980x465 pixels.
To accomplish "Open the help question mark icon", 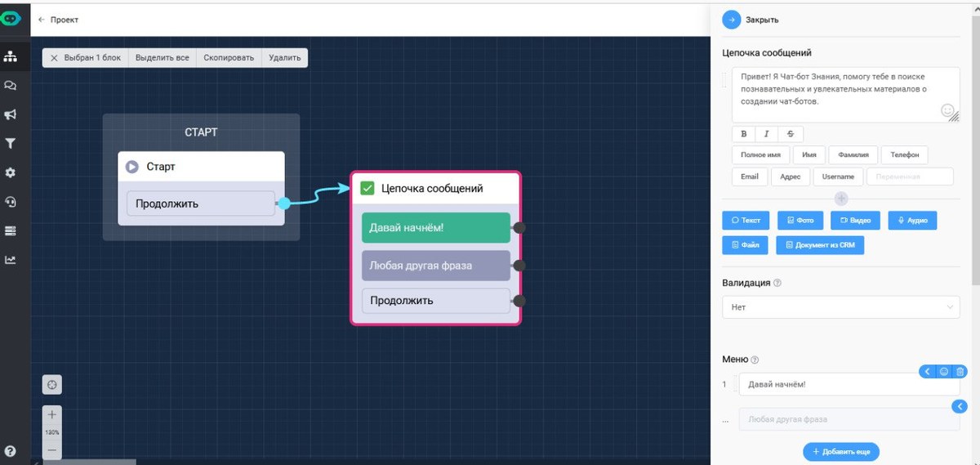I will (11, 450).
